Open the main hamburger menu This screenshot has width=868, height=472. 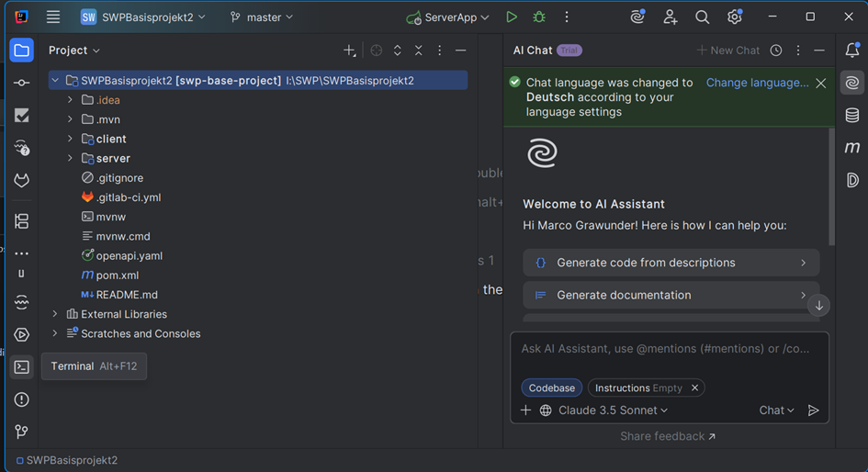point(53,17)
